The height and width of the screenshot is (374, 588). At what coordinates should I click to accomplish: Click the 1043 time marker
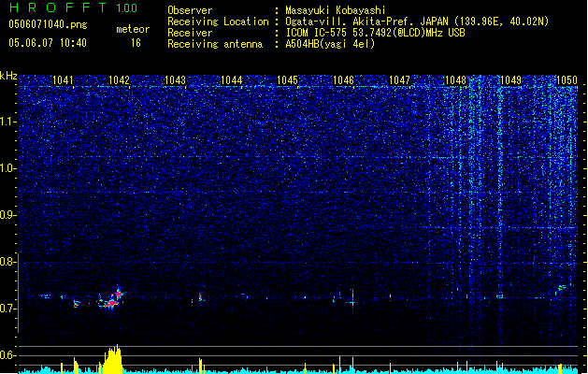pyautogui.click(x=175, y=80)
